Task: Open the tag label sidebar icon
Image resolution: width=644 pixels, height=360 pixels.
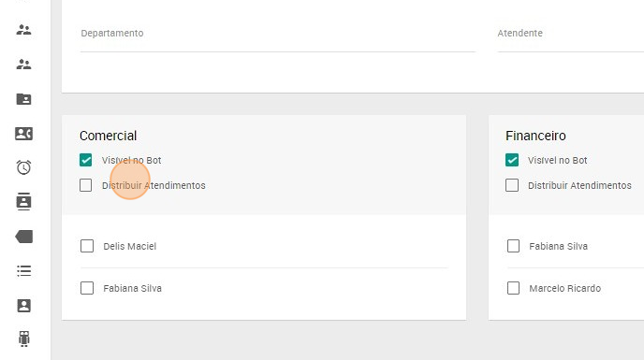Action: pyautogui.click(x=23, y=237)
